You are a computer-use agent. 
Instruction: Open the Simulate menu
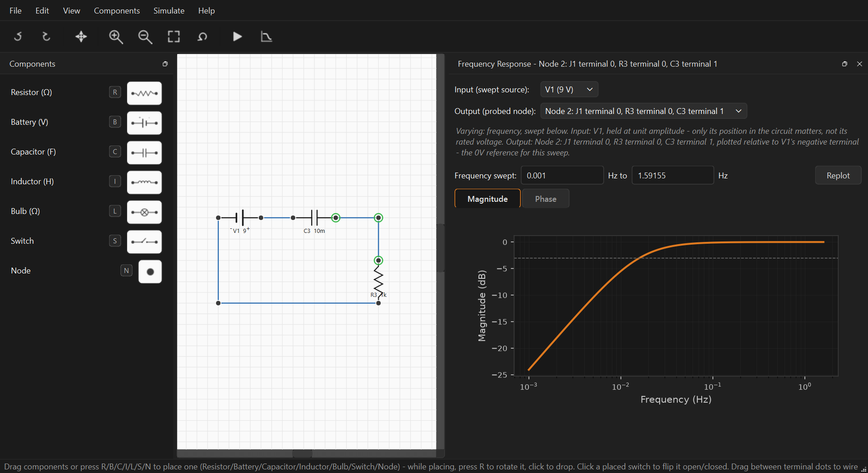(x=169, y=10)
